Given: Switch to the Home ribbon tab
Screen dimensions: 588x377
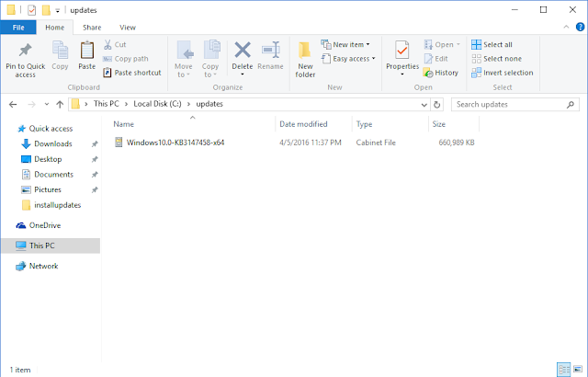Looking at the screenshot, I should tap(55, 28).
